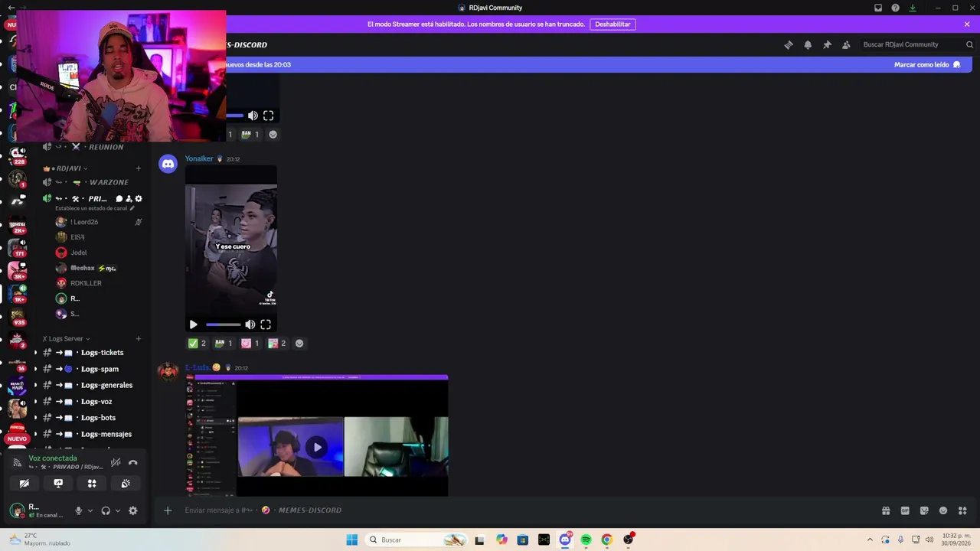This screenshot has width=980, height=551.
Task: Open microphone input options arrow
Action: 90,510
